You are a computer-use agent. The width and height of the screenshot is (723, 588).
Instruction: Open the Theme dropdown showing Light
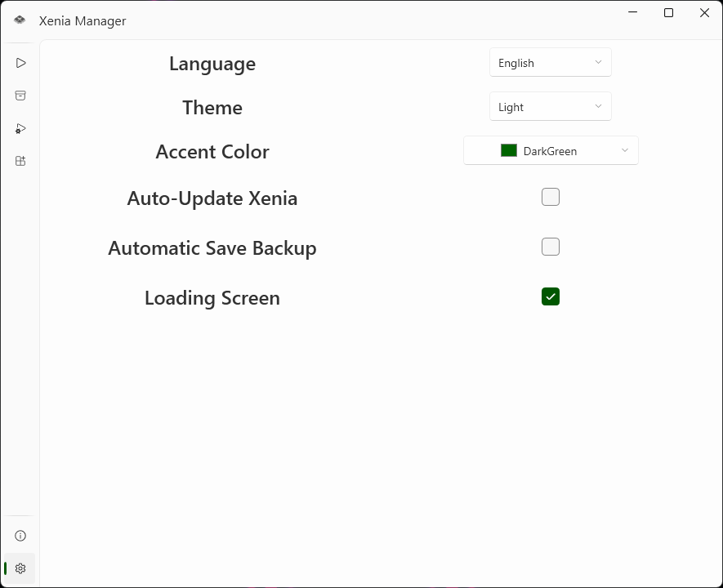click(x=550, y=106)
